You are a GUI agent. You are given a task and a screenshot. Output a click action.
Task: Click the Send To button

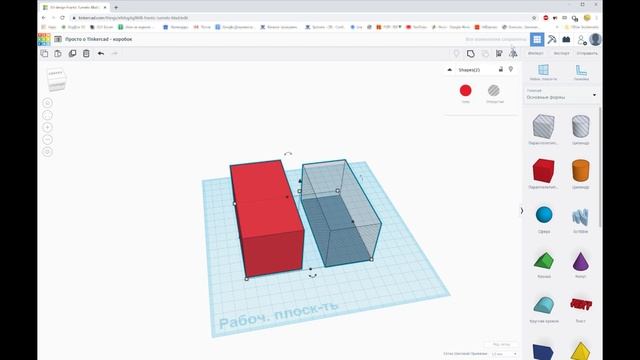[x=587, y=53]
